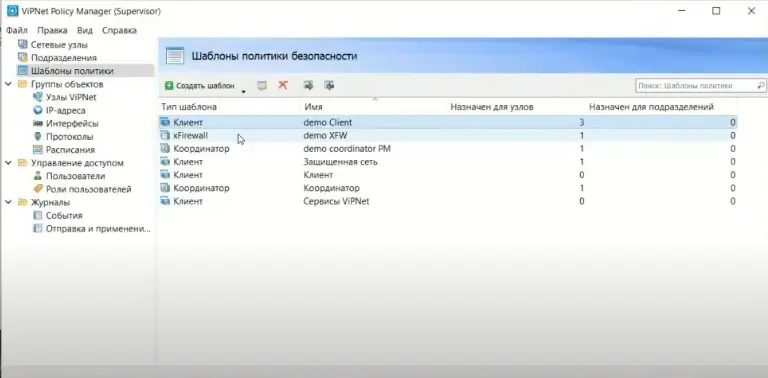768x378 pixels.
Task: Open the Правка menu
Action: click(52, 30)
